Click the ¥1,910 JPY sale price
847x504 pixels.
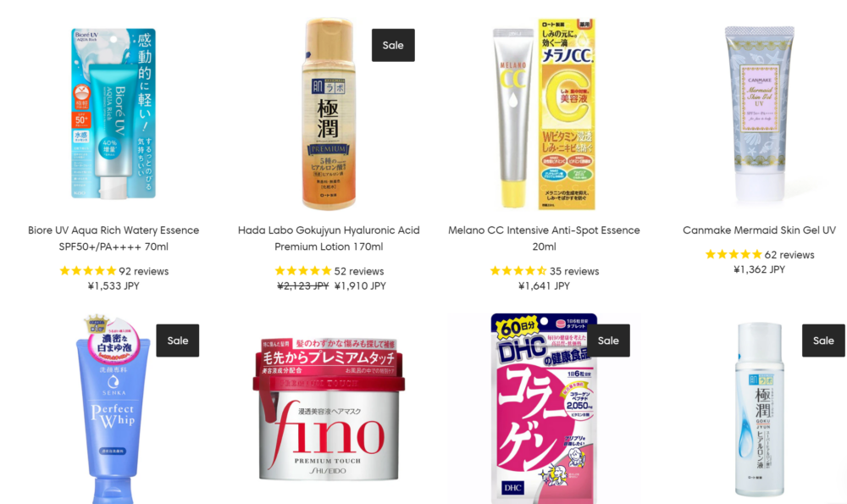[x=360, y=285]
